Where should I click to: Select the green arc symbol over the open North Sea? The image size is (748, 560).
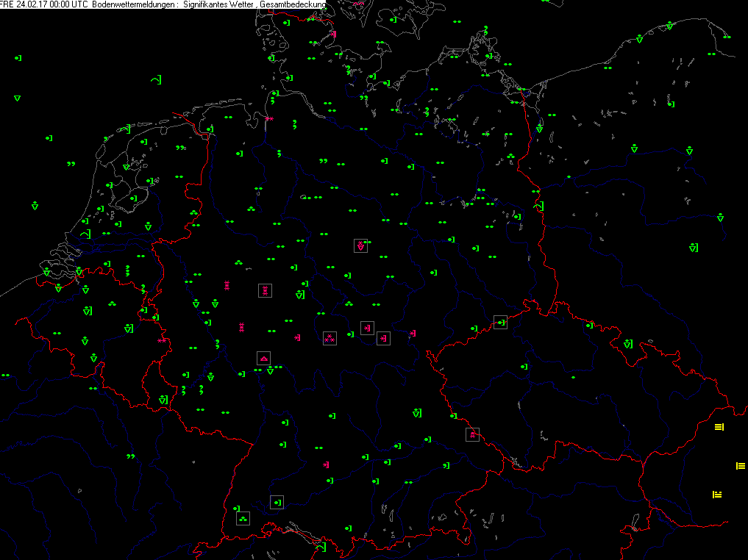[x=156, y=79]
